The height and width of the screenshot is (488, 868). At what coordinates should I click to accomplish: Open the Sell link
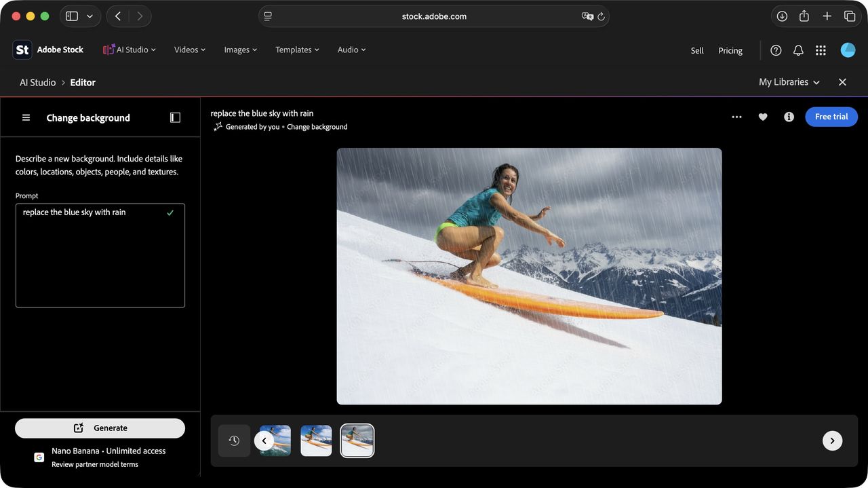click(697, 50)
